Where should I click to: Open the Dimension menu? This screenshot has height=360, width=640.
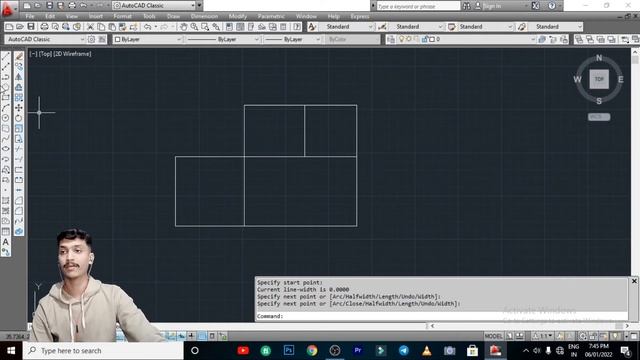[204, 16]
